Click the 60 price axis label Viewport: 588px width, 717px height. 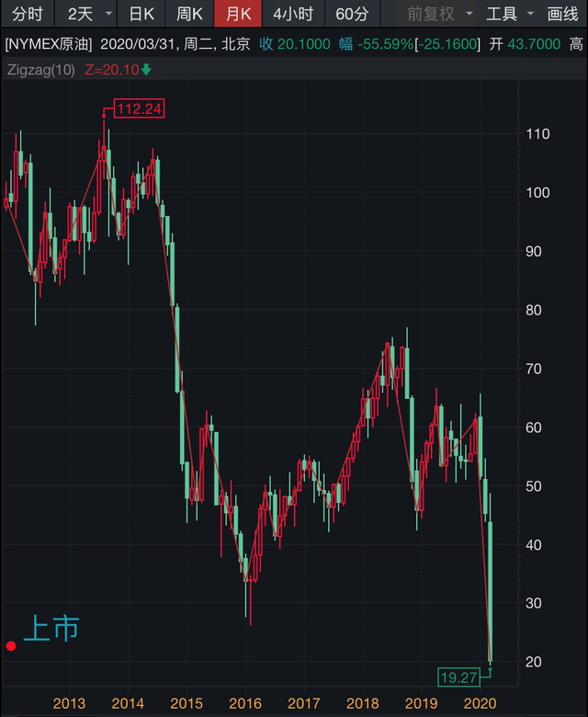click(x=533, y=427)
